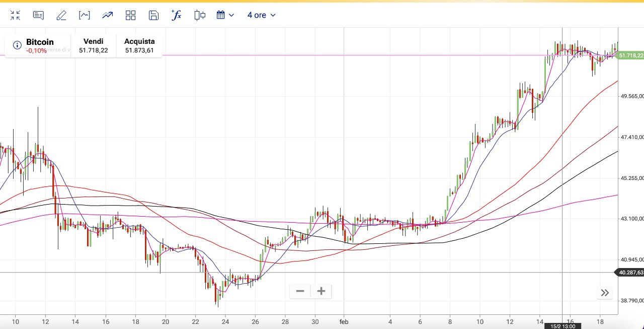Click the 40.287,63 crosshair price label
The height and width of the screenshot is (329, 644).
(630, 273)
